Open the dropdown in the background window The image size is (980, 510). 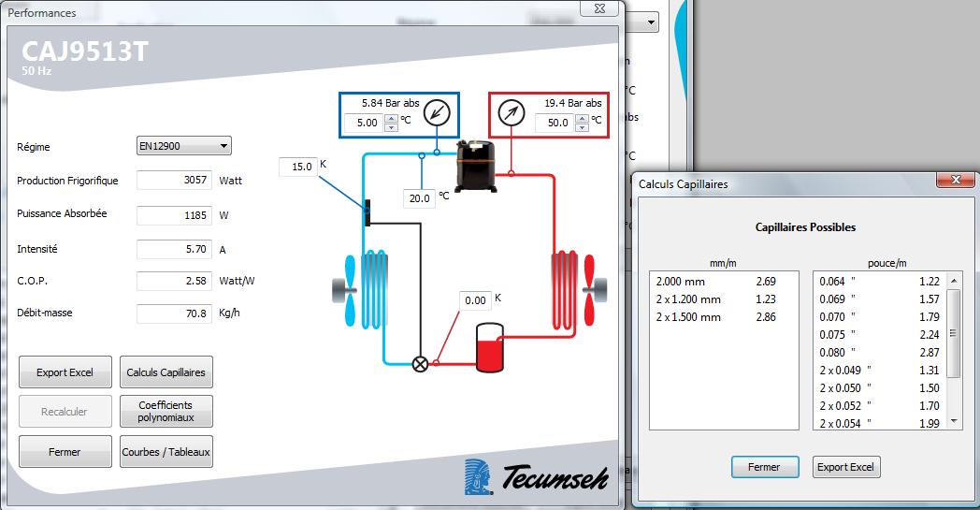click(651, 22)
